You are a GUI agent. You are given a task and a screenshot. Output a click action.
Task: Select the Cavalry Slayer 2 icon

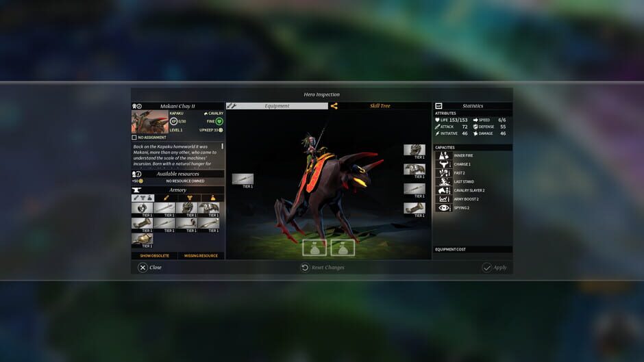443,190
